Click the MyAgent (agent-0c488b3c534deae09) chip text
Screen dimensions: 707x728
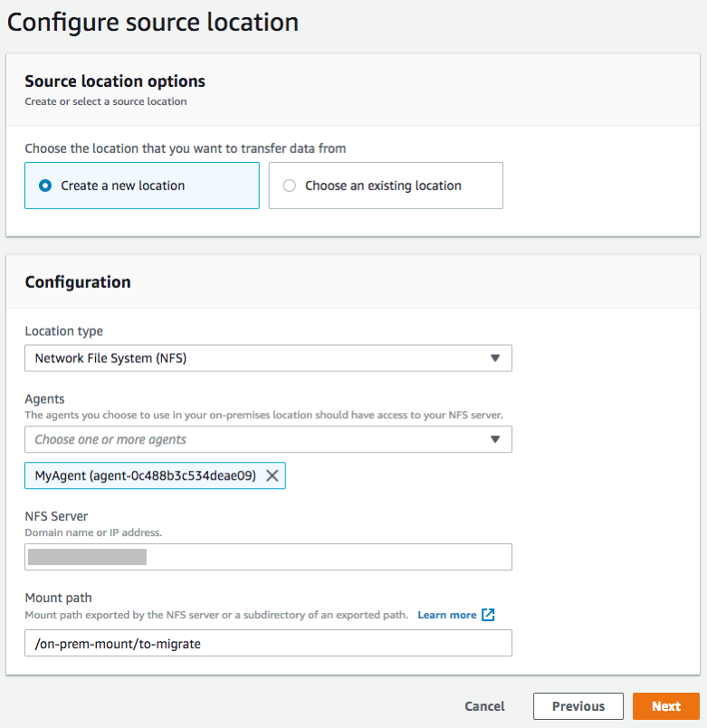(x=146, y=475)
